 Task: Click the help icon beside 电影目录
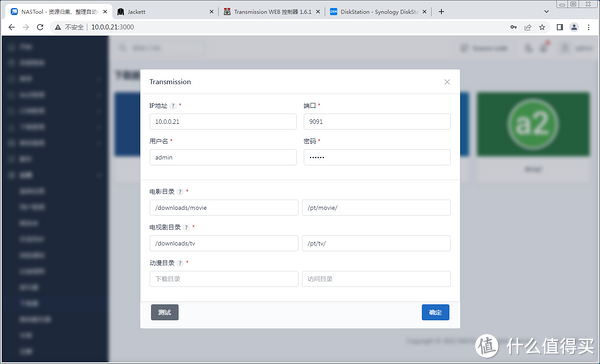pos(180,192)
